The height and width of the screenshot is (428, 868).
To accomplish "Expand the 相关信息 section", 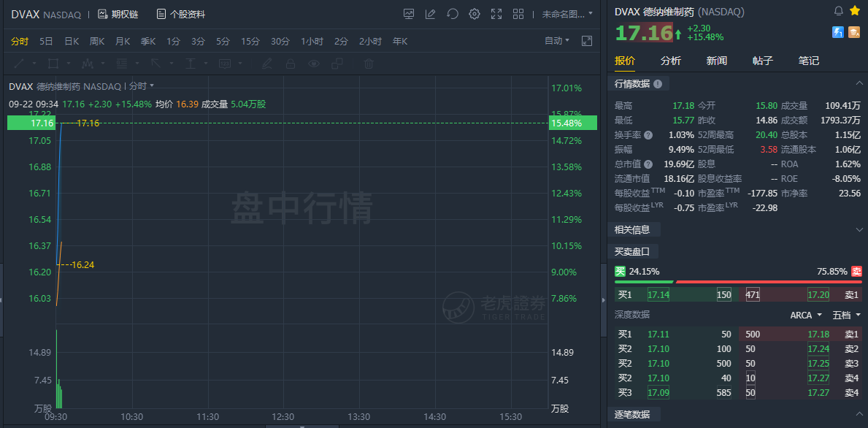I will click(859, 229).
